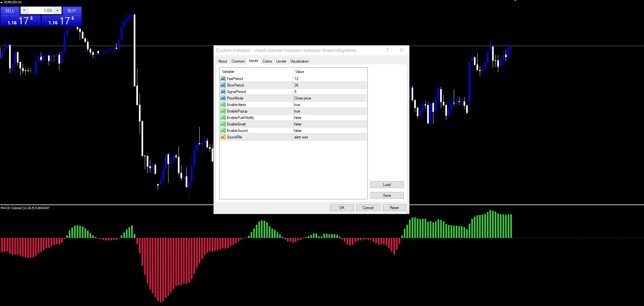The height and width of the screenshot is (306, 644).
Task: Click the EnablePushNotify variable name
Action: [x=240, y=118]
